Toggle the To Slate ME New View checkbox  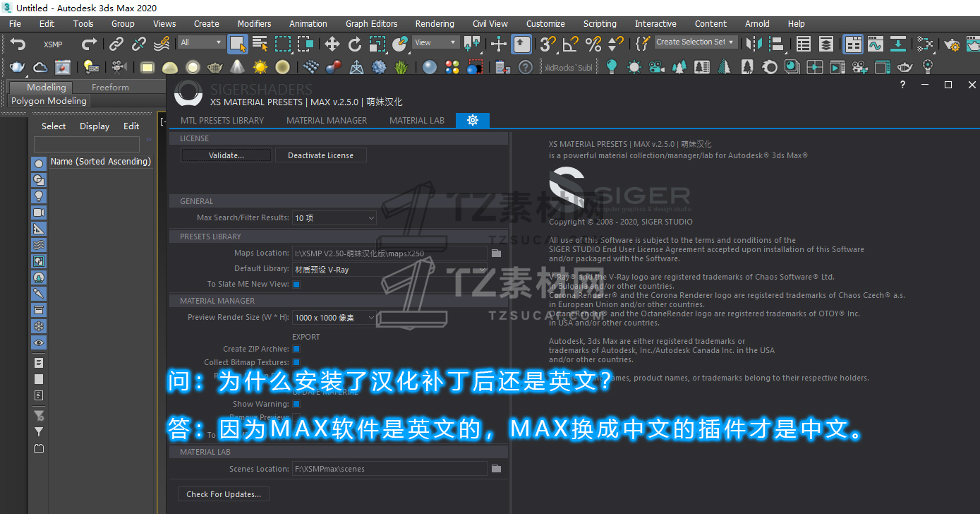(296, 285)
